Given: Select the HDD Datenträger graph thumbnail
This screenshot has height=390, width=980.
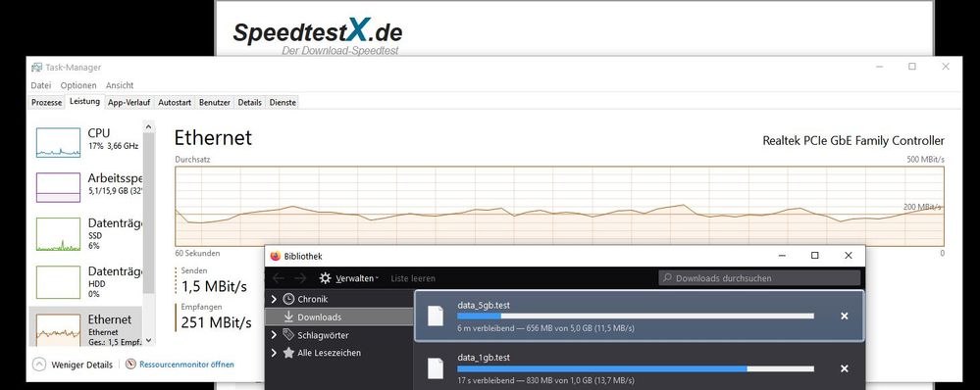Looking at the screenshot, I should [58, 282].
